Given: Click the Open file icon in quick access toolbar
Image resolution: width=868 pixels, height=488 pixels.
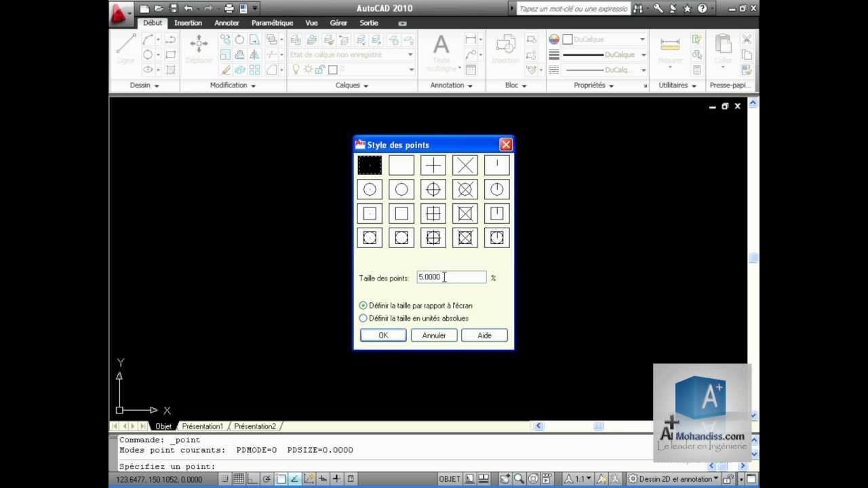Looking at the screenshot, I should 159,8.
